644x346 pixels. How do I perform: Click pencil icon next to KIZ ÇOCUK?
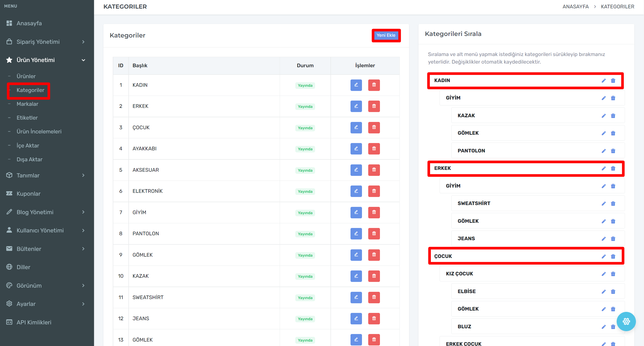point(603,274)
